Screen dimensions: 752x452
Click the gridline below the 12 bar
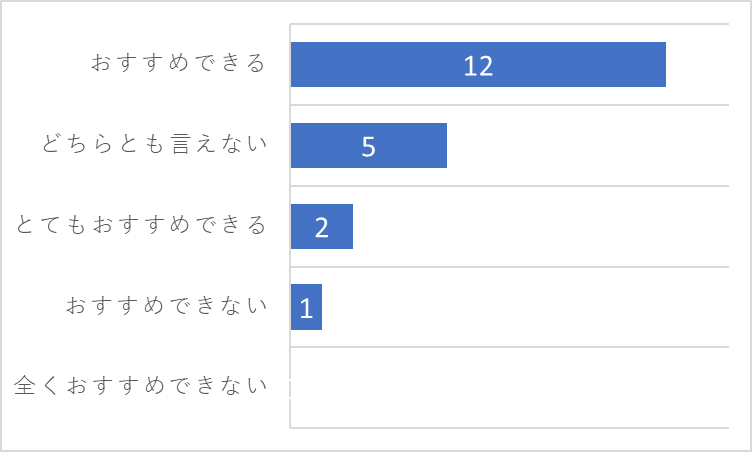coord(509,105)
